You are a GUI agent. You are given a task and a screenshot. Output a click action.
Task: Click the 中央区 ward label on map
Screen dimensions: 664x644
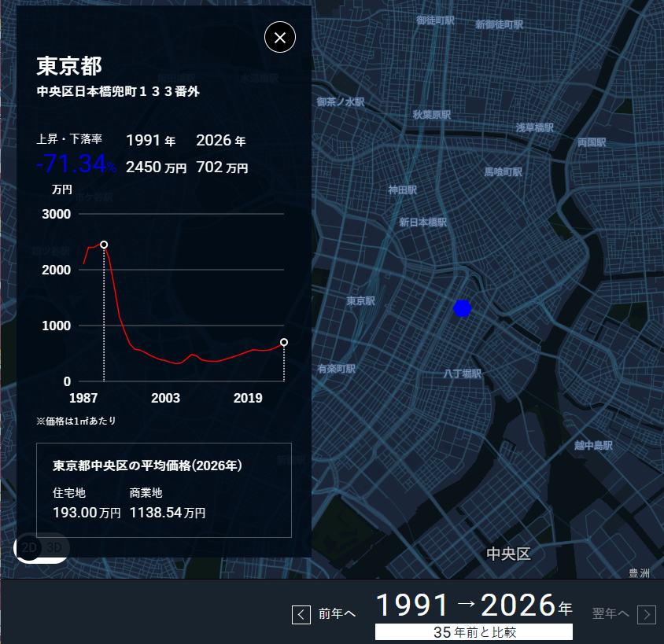click(x=508, y=554)
